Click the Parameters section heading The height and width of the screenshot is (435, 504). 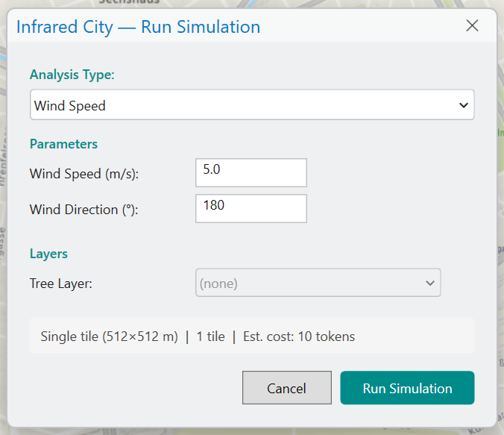[x=63, y=144]
